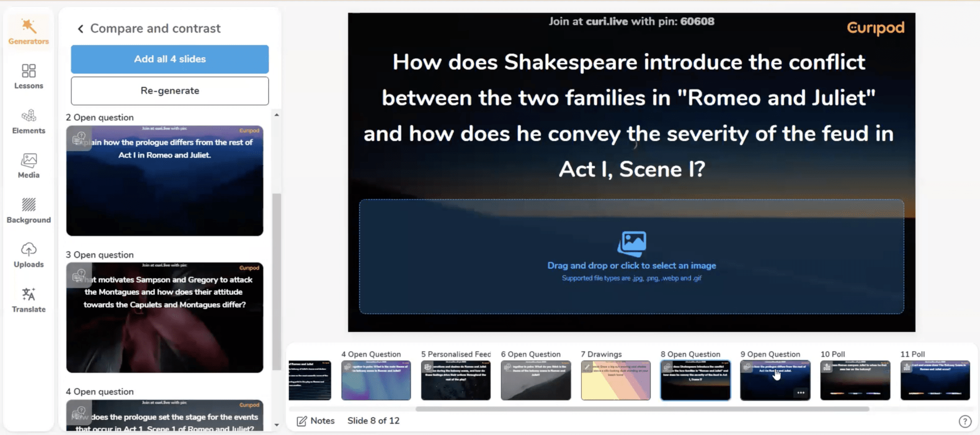Open the Media panel
The image size is (980, 435).
coord(29,166)
